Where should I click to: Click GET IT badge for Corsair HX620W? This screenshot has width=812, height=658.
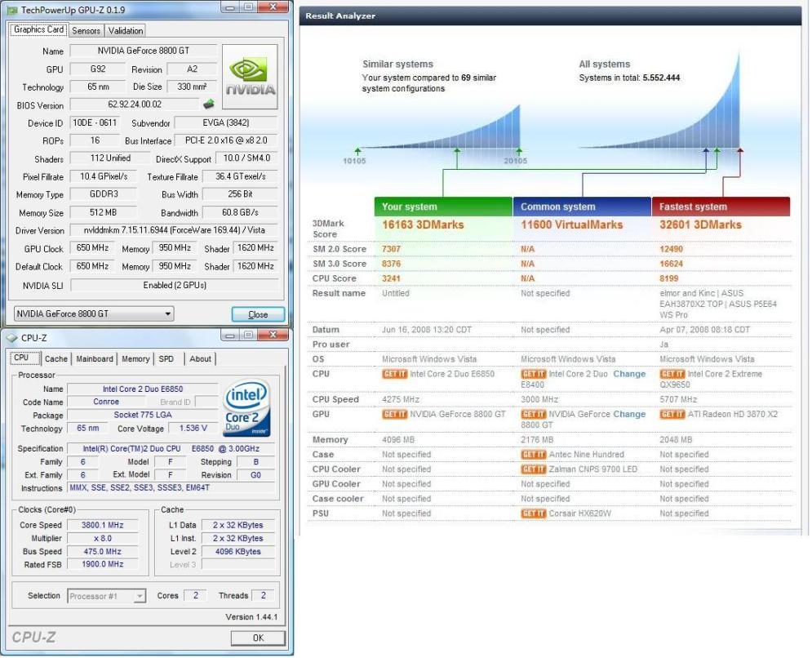pos(534,514)
